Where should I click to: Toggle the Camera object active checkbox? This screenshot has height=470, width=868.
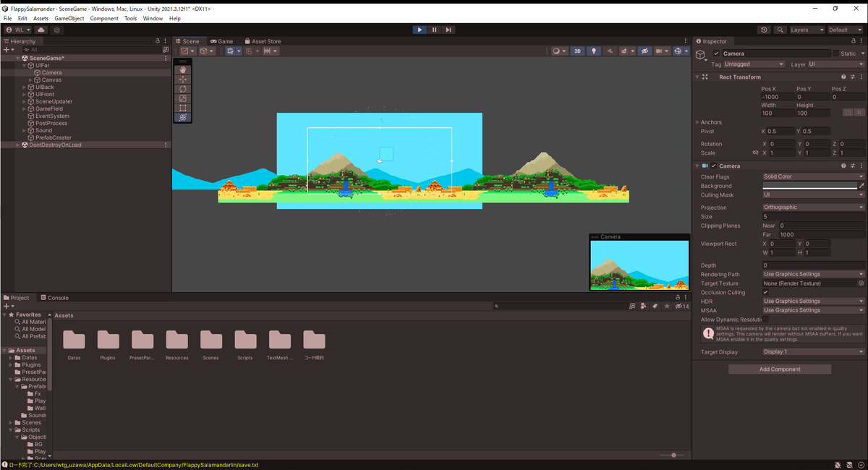pos(716,54)
